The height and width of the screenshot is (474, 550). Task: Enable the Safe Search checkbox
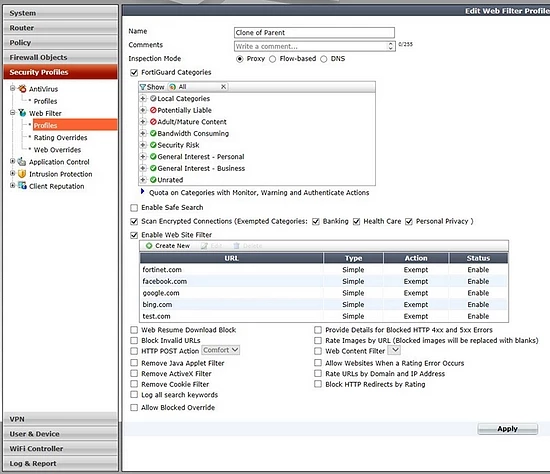134,208
